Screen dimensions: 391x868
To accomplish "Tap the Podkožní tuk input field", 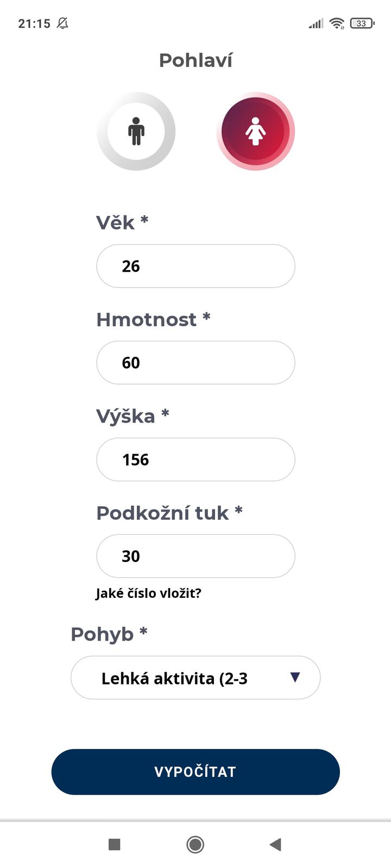I will (195, 556).
